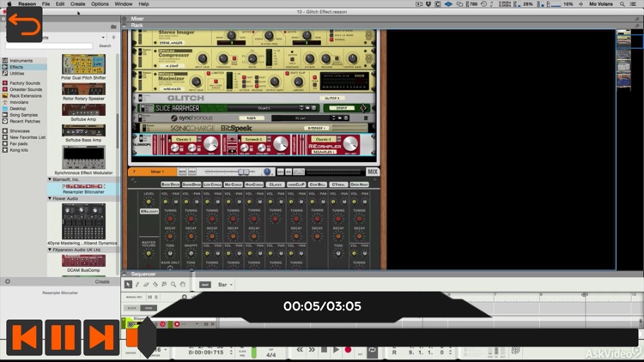Click the blue pan knob on Mixer 1
644x362 pixels.
pos(267,172)
